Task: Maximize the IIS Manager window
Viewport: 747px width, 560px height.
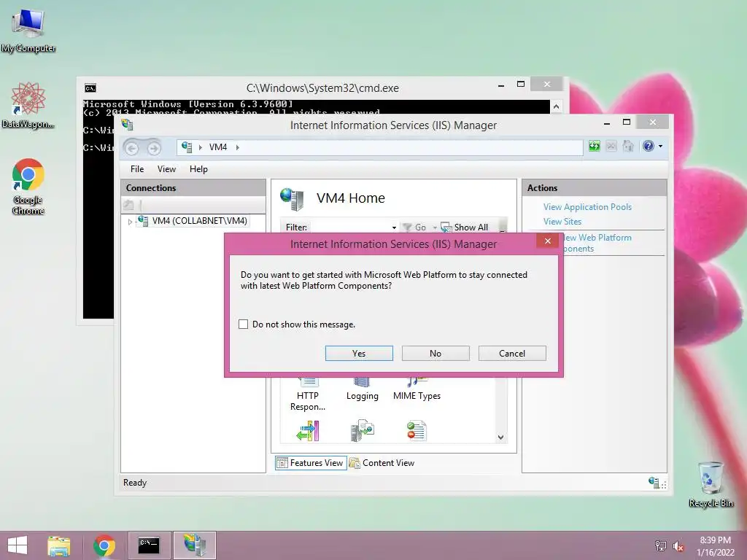Action: coord(627,122)
